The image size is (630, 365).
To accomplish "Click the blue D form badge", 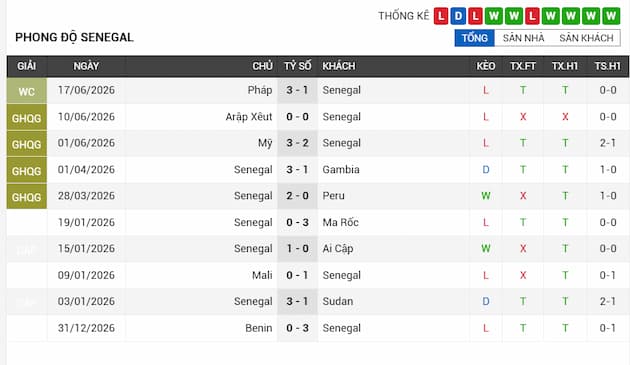I will 458,16.
